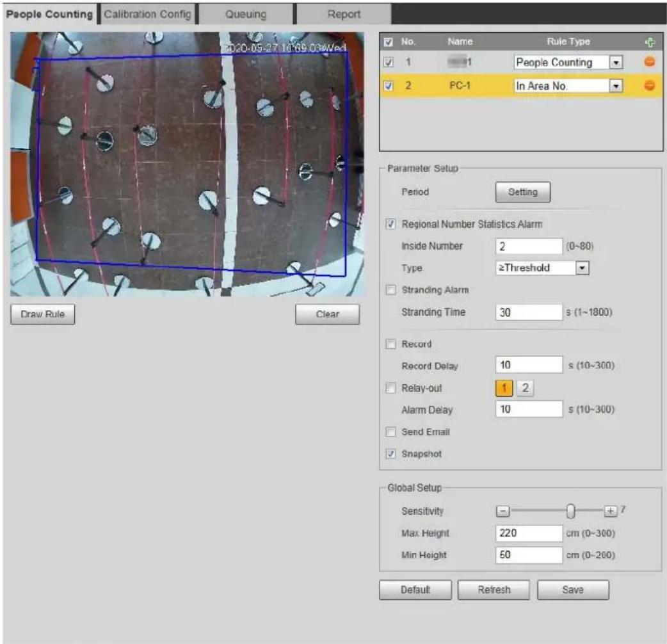Uncheck the Snapshot checkbox

coord(390,453)
